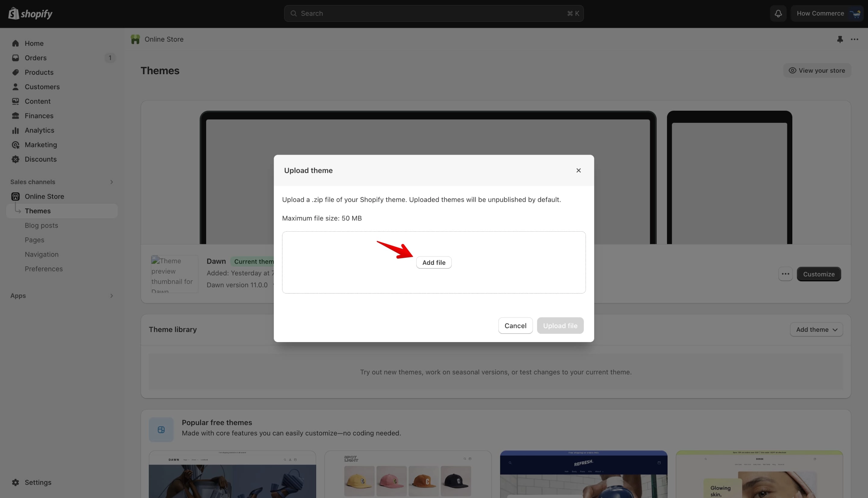Image resolution: width=868 pixels, height=498 pixels.
Task: Open Blog posts page
Action: click(41, 225)
